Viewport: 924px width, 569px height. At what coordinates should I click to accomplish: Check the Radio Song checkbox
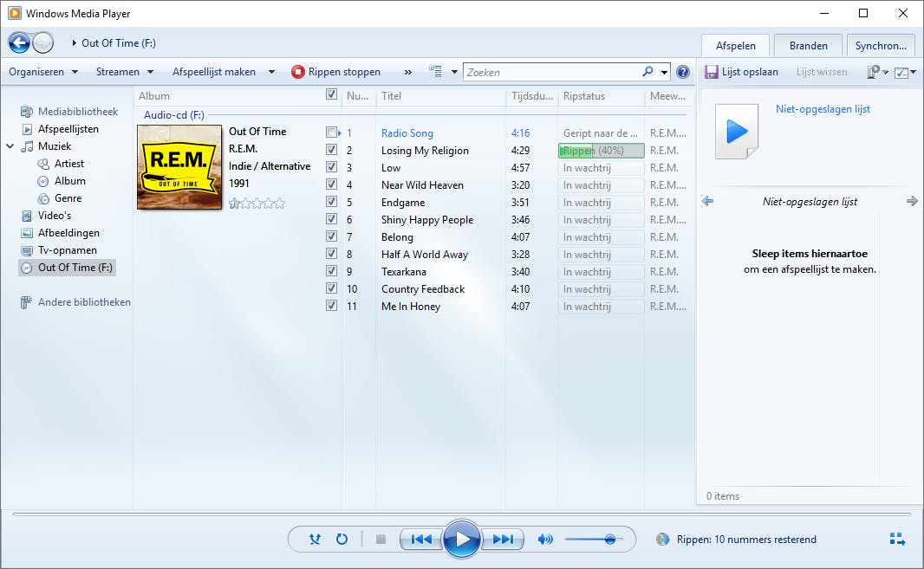point(331,133)
